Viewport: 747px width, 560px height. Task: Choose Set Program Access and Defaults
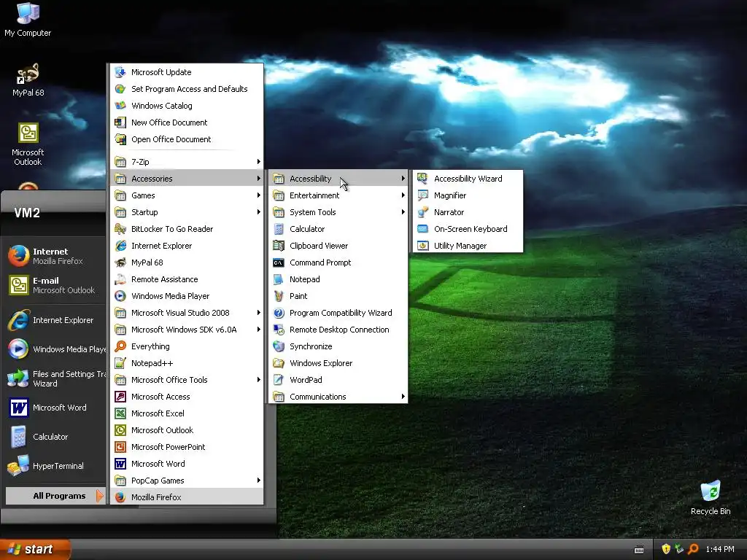(187, 89)
